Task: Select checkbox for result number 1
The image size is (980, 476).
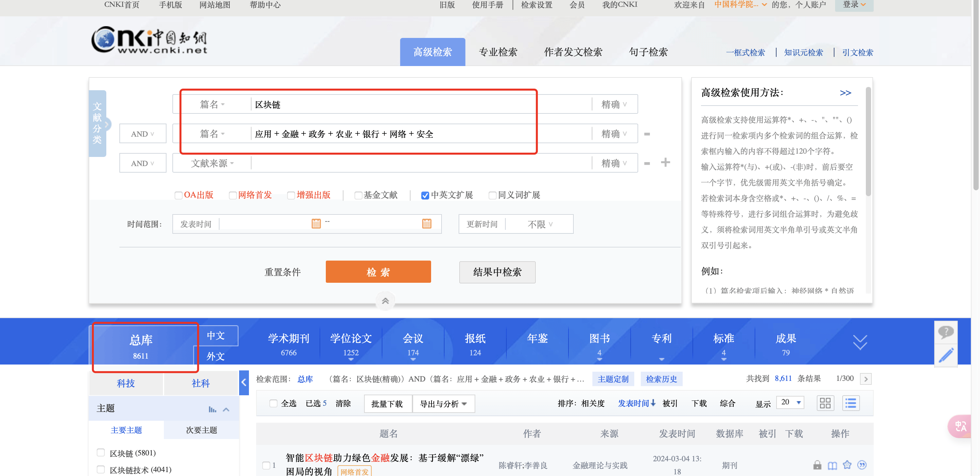Action: [266, 465]
